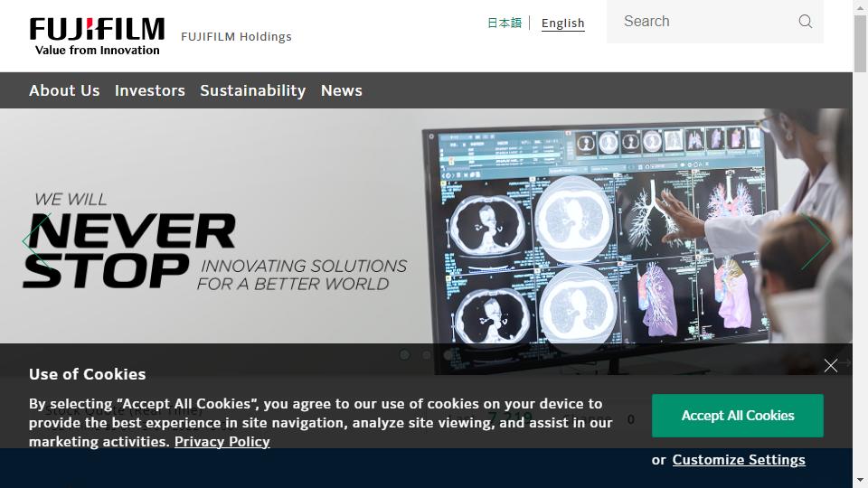868x488 pixels.
Task: Go to previous hero carousel slide
Action: [x=36, y=241]
